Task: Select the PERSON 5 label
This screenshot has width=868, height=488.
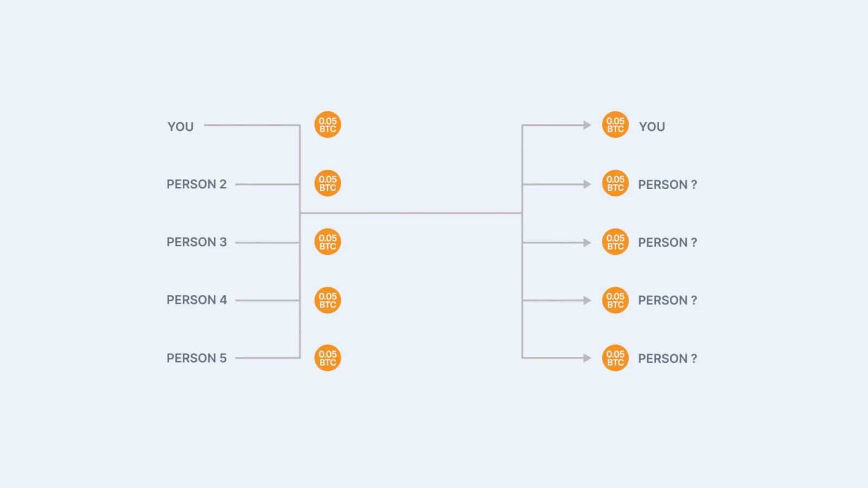Action: point(196,358)
